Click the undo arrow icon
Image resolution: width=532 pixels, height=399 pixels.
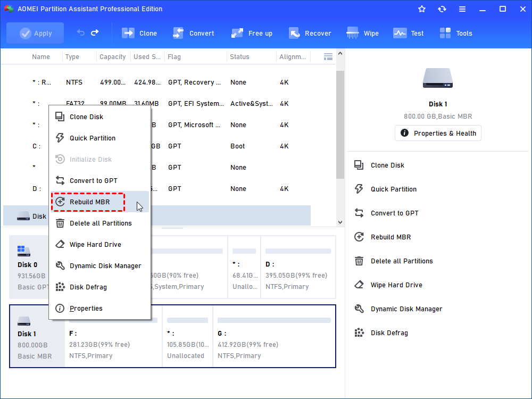click(81, 32)
